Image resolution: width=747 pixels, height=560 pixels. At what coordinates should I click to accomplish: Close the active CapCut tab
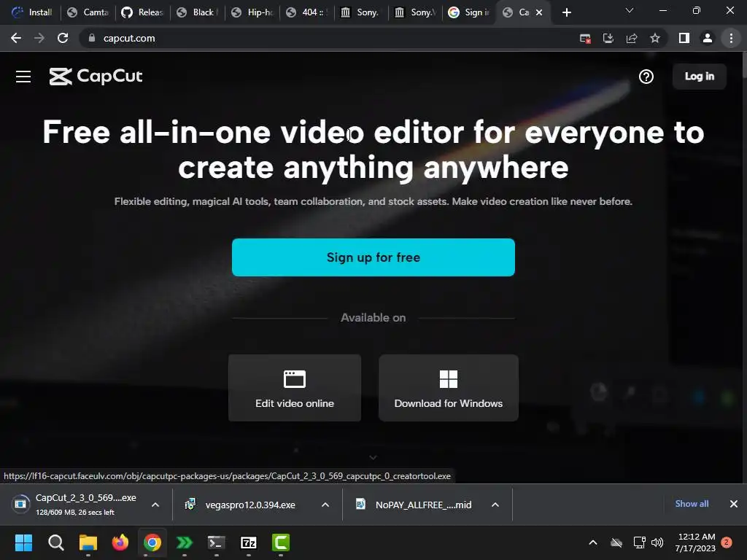pyautogui.click(x=539, y=12)
